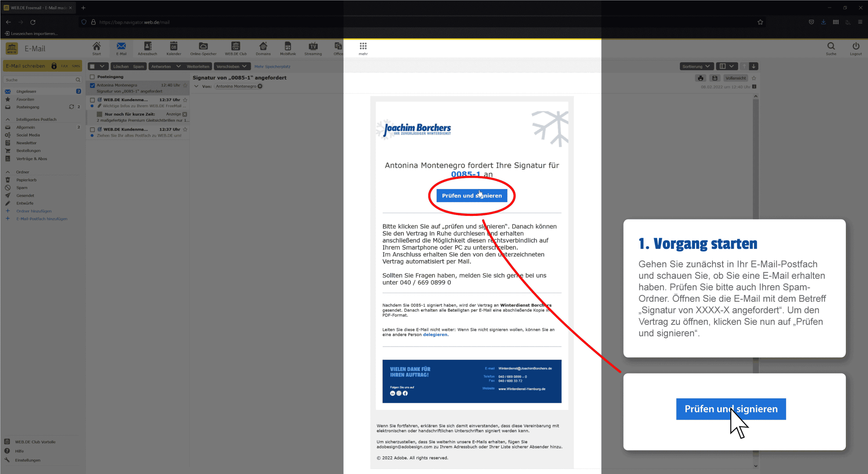Click the Prüfen und signieren button in email

tap(471, 195)
